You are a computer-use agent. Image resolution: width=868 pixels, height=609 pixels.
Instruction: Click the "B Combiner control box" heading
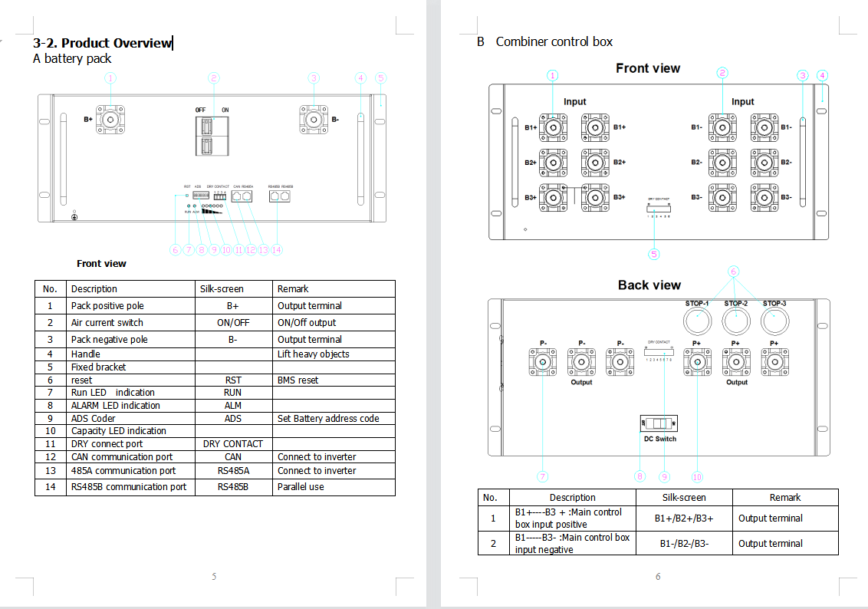544,41
